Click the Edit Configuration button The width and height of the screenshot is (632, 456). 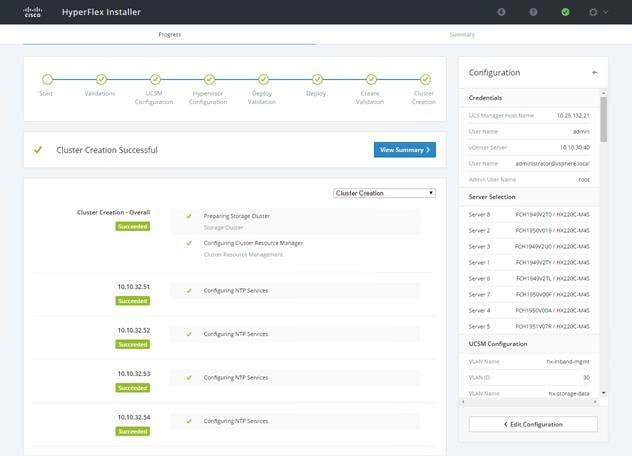coord(533,424)
